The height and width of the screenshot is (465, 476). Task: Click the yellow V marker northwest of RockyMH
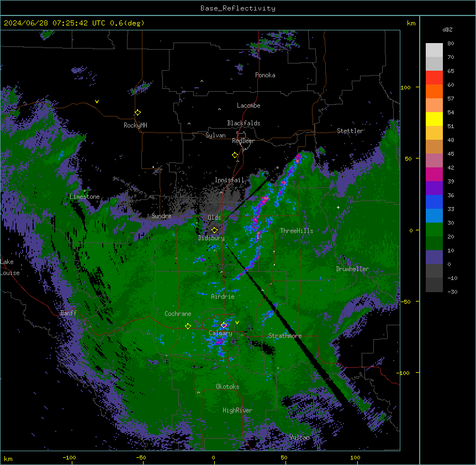[x=97, y=102]
